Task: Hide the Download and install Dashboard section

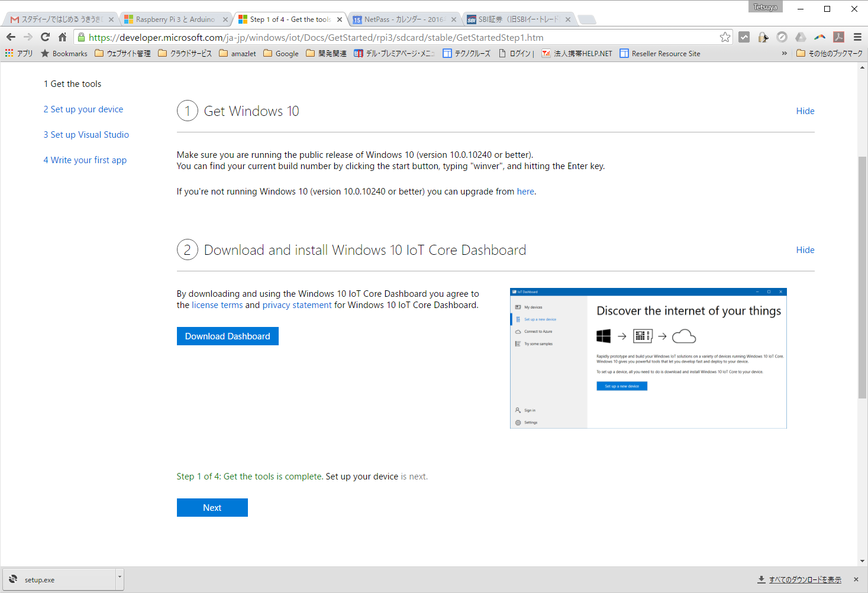Action: point(805,250)
